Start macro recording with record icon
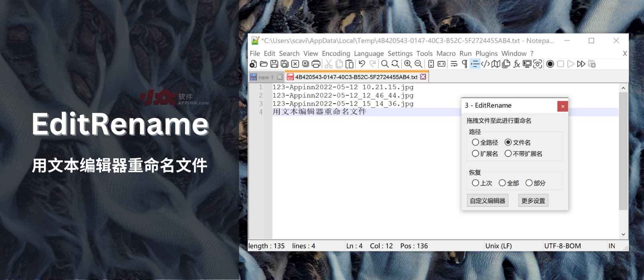 [x=550, y=64]
